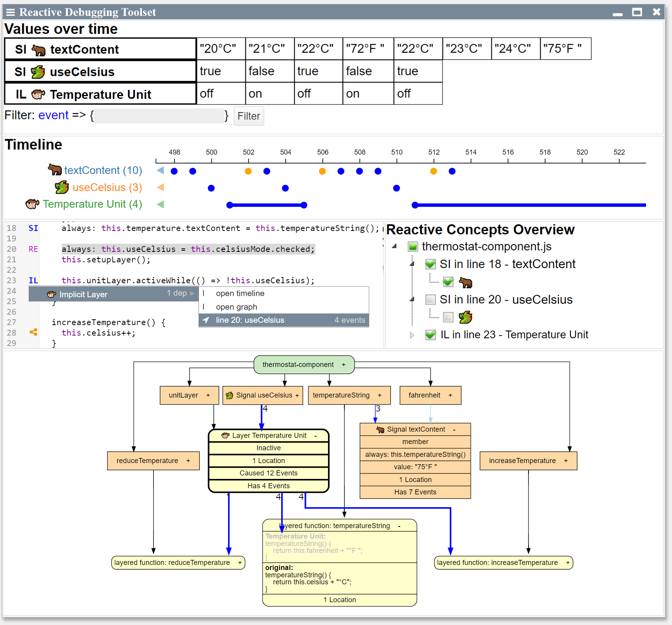Click the orange arrow beside useCelsius timeline
Screen dimensions: 672x625
[x=160, y=188]
